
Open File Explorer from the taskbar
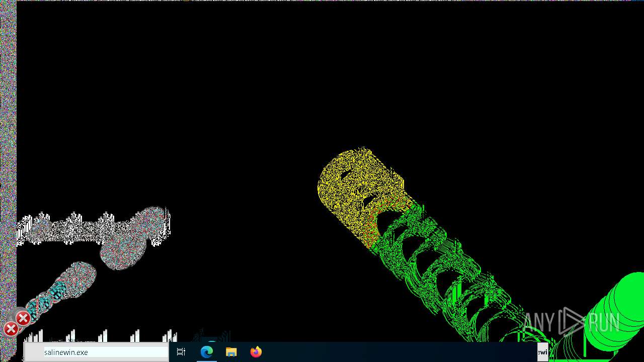coord(231,352)
